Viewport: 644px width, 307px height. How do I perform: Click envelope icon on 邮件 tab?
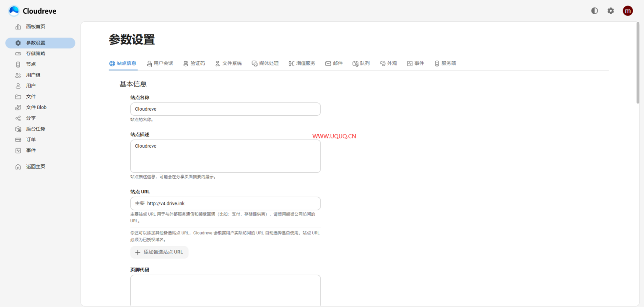point(328,63)
